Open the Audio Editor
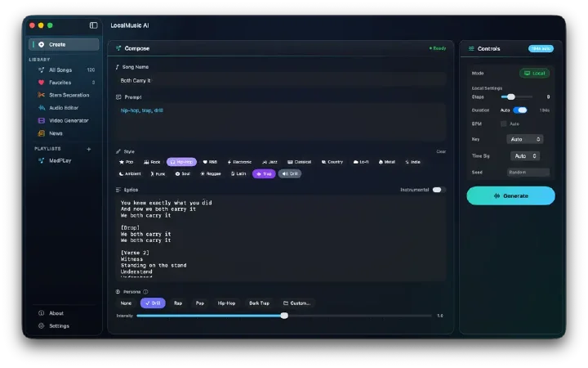 64,108
